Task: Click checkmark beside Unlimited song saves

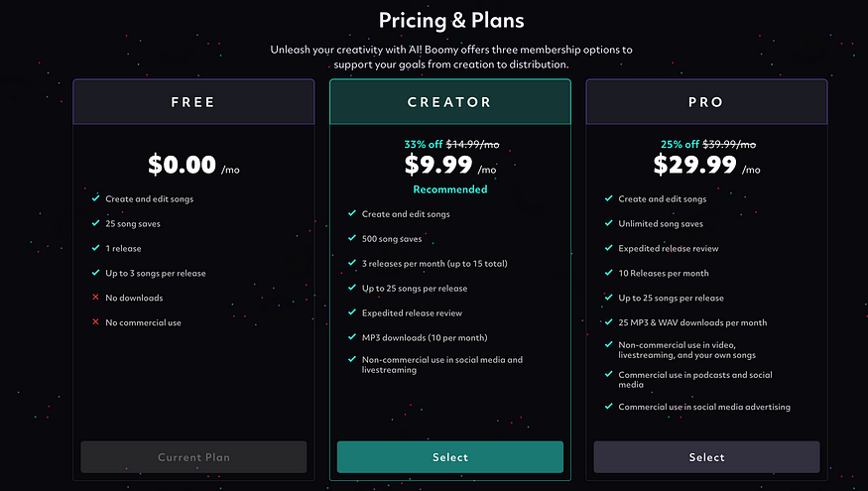Action: (609, 223)
